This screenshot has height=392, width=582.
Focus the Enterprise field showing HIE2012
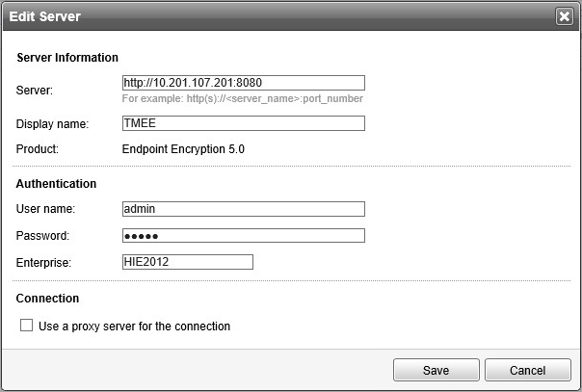(187, 262)
